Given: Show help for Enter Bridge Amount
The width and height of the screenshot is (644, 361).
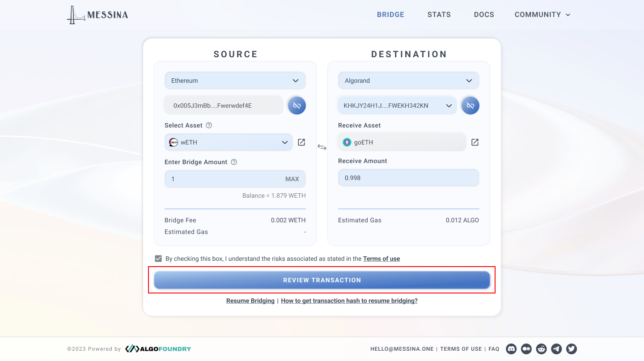Looking at the screenshot, I should pyautogui.click(x=234, y=162).
